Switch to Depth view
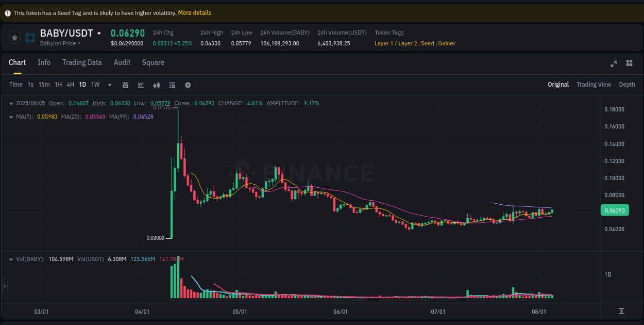 pos(627,84)
